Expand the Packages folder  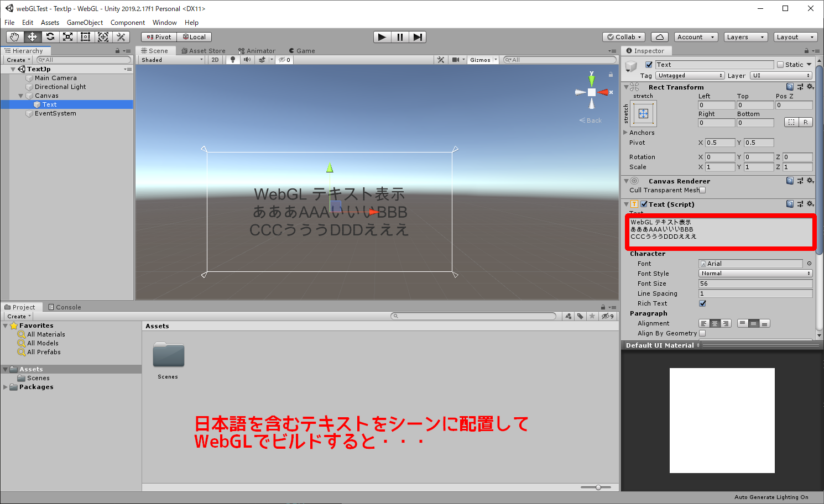[6, 387]
